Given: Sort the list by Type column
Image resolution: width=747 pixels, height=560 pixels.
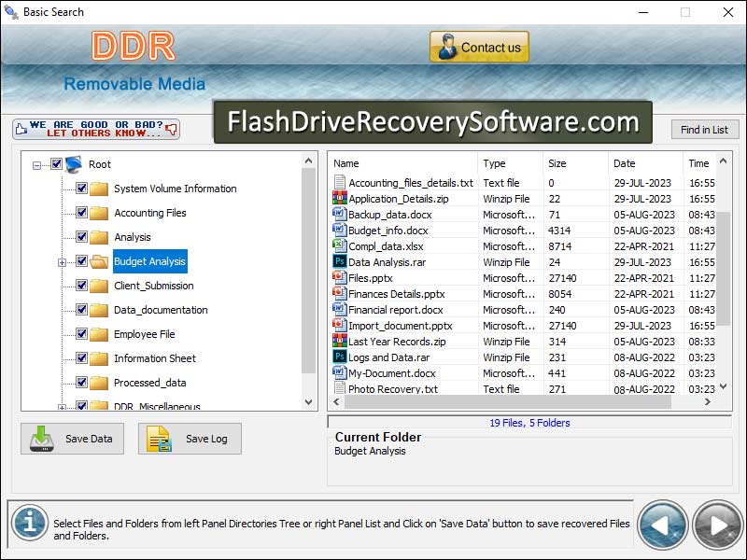Looking at the screenshot, I should point(510,163).
